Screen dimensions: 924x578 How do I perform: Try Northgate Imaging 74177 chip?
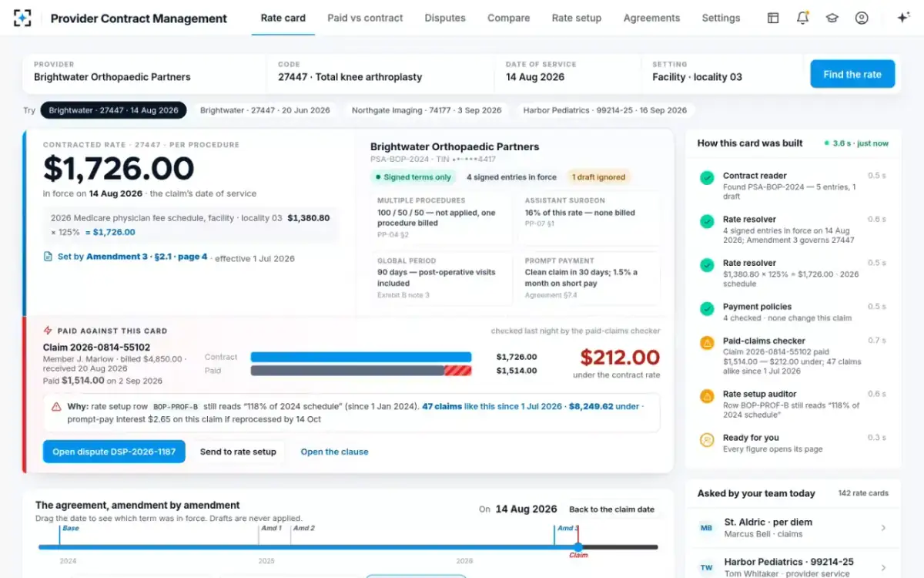(x=427, y=110)
